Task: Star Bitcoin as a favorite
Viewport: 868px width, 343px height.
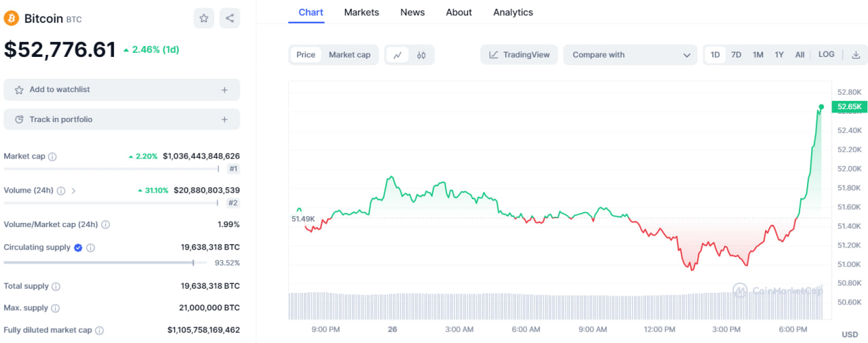Action: 203,18
